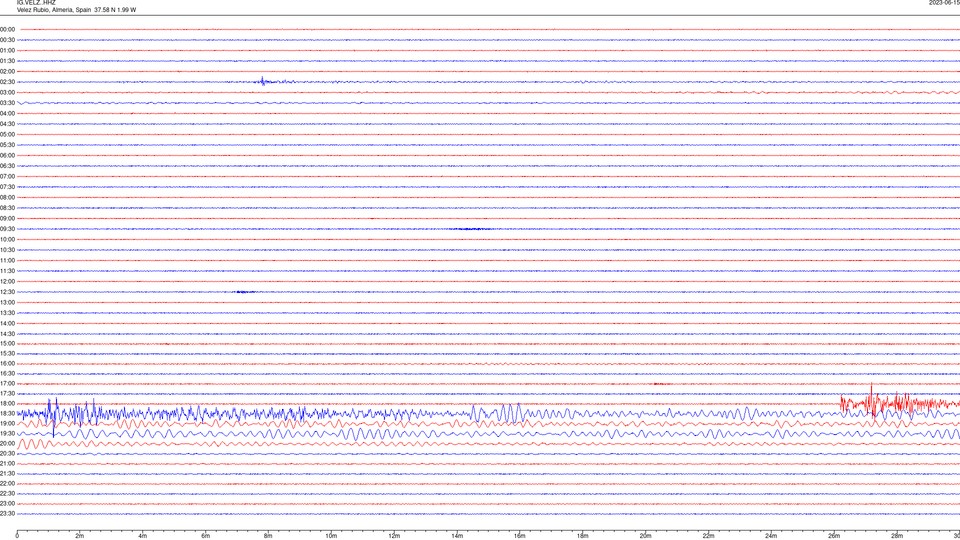The image size is (960, 540).
Task: Select the 01:30 row label
Action: pyautogui.click(x=7, y=61)
